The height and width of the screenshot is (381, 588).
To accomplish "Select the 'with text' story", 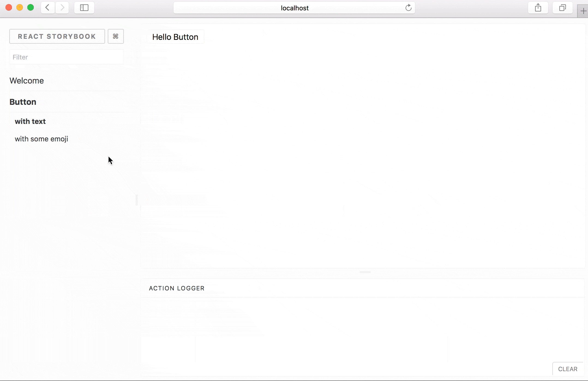I will point(30,121).
